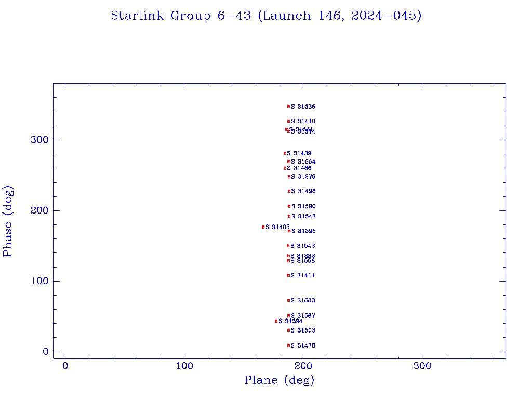Click the 'S 31567' satellite label

303,315
